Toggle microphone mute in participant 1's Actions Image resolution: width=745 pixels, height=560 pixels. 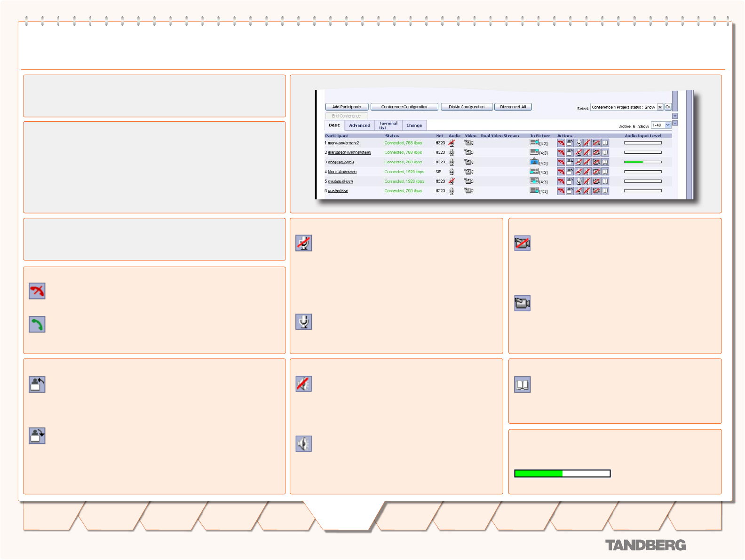click(579, 143)
